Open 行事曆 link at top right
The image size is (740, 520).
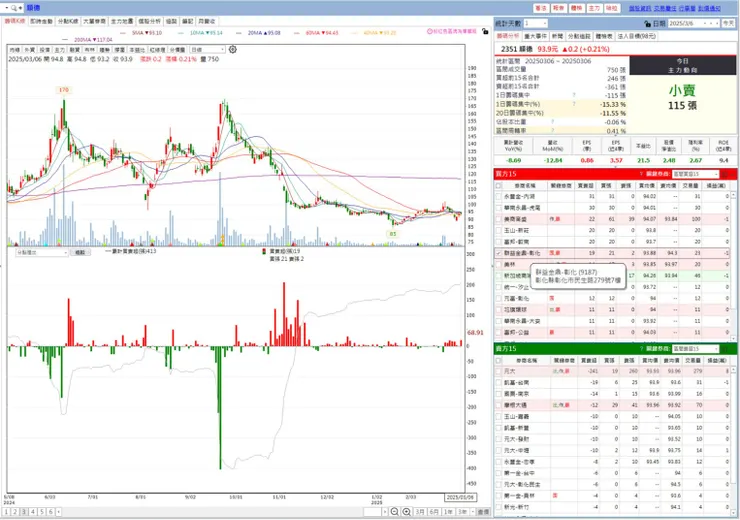[x=687, y=8]
